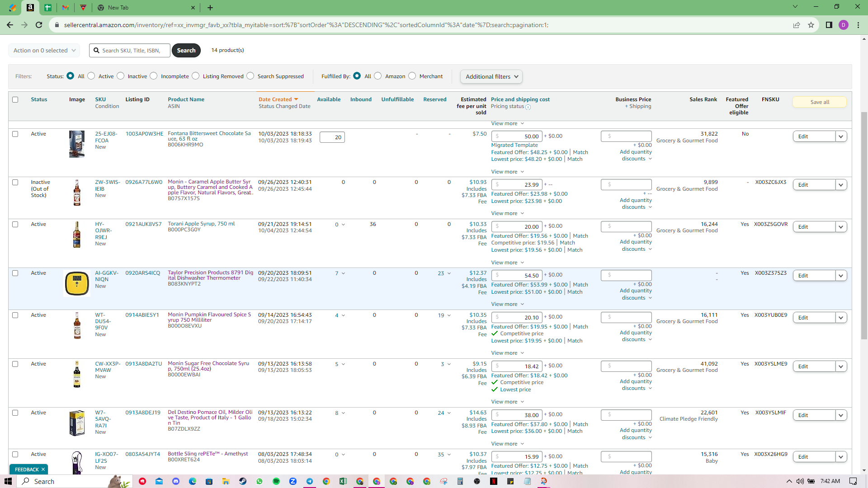
Task: Expand View more for Taylor Precision thermometer
Action: pyautogui.click(x=508, y=304)
